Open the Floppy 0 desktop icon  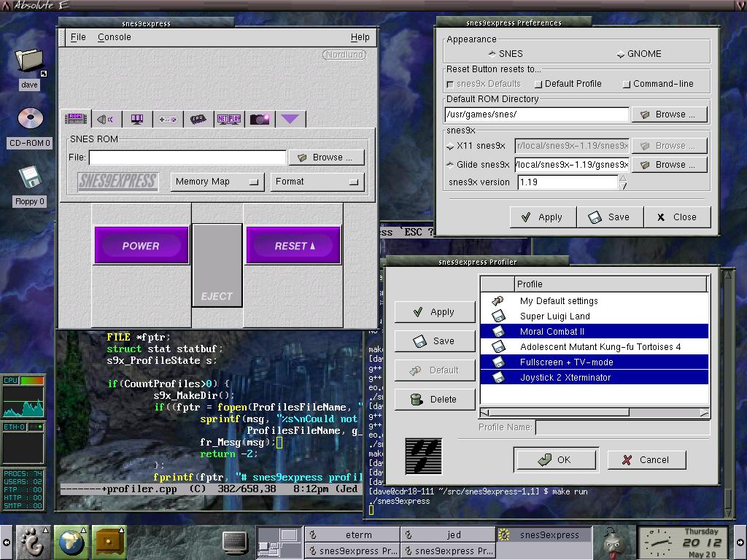point(30,176)
